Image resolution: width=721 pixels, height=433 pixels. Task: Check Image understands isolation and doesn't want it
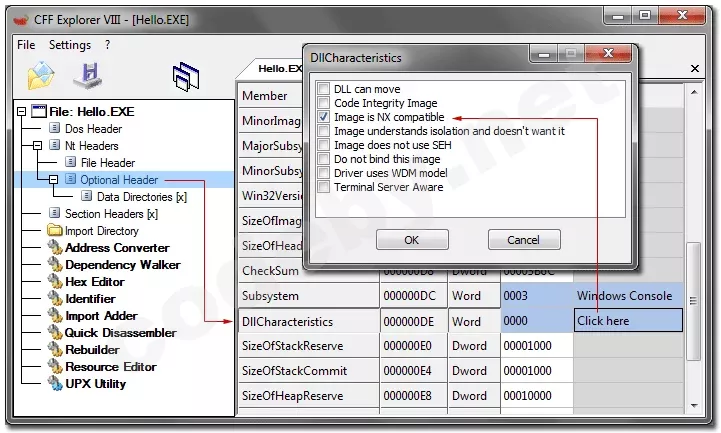(324, 131)
